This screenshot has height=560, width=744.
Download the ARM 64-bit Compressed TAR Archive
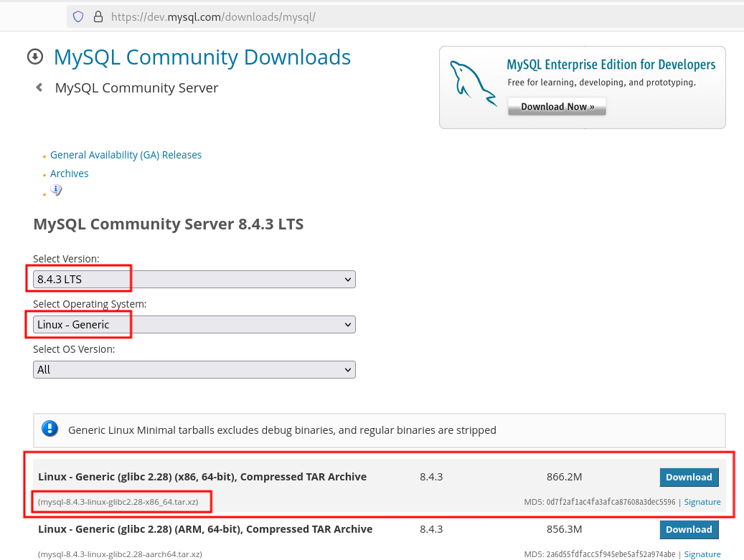click(x=688, y=529)
